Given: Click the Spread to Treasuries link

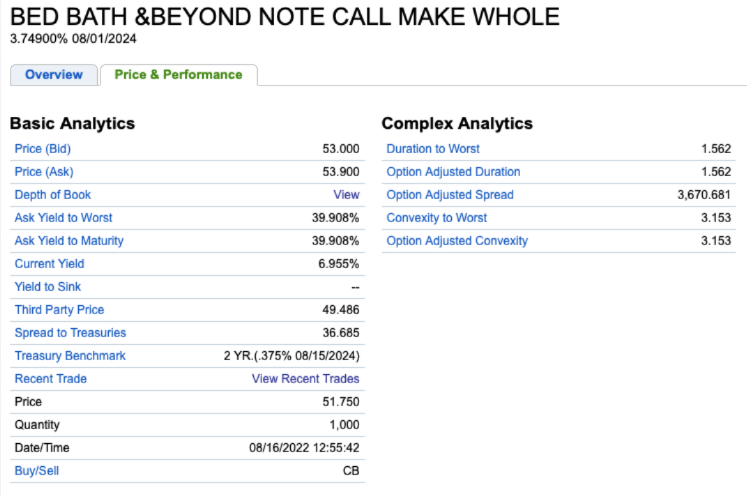Looking at the screenshot, I should [70, 333].
